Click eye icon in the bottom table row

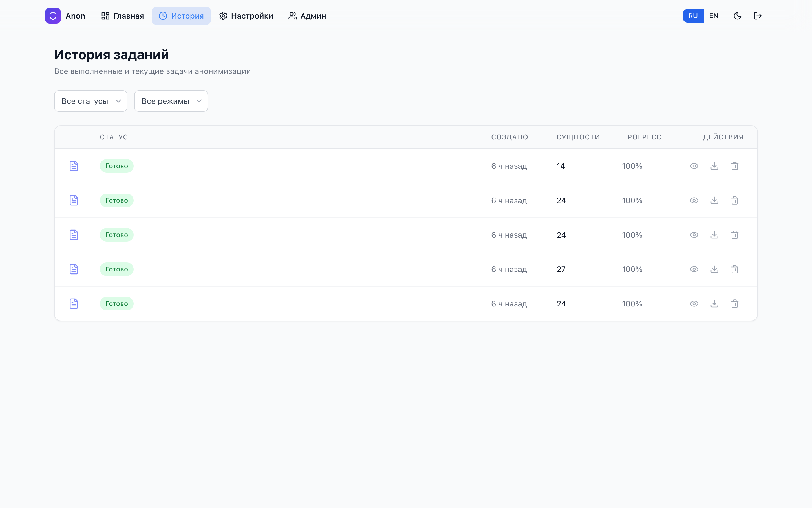694,304
